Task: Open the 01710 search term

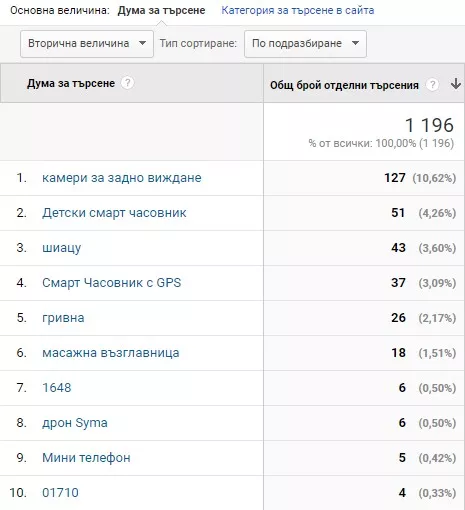Action: point(60,493)
